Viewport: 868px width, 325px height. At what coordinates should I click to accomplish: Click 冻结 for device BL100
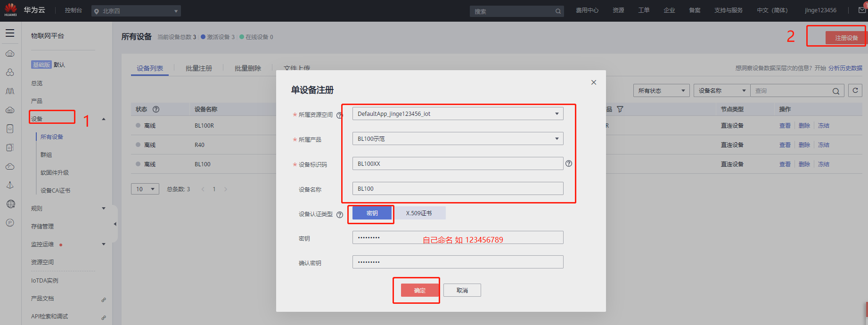pyautogui.click(x=824, y=164)
